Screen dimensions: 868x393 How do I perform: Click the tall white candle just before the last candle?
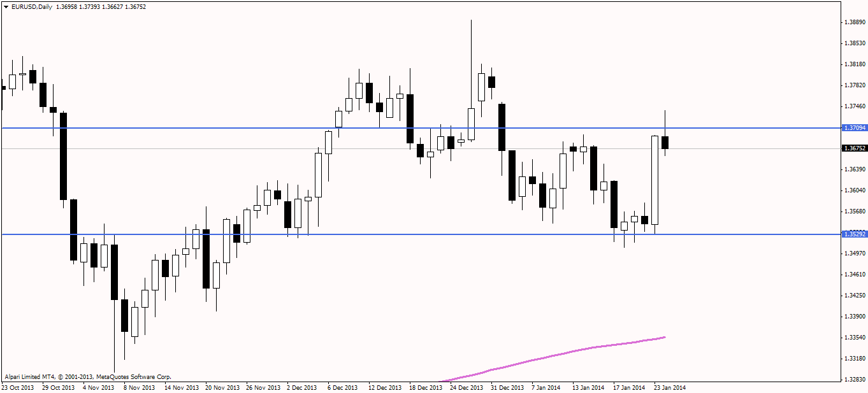pos(655,180)
